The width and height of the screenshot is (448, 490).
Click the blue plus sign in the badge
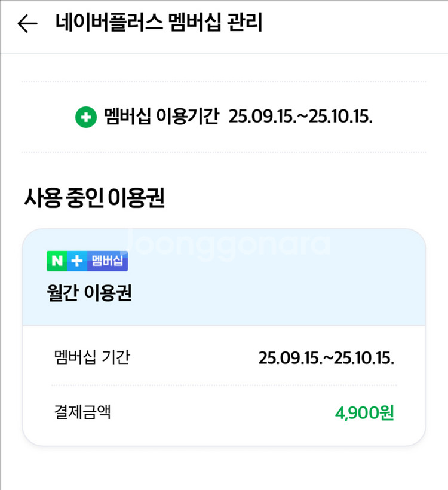[77, 261]
